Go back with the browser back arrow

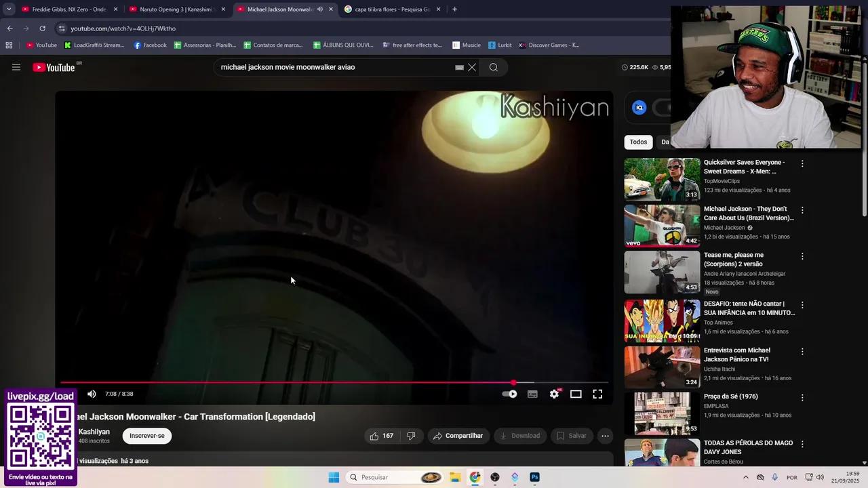(9, 28)
